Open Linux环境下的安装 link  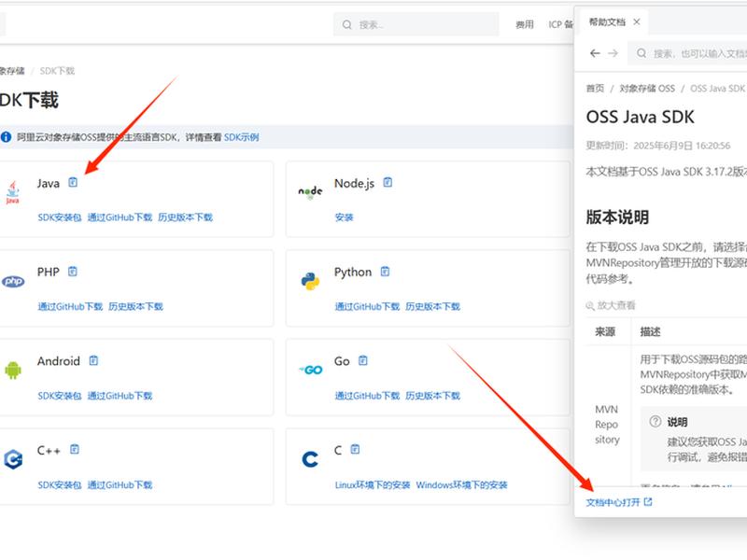(372, 485)
